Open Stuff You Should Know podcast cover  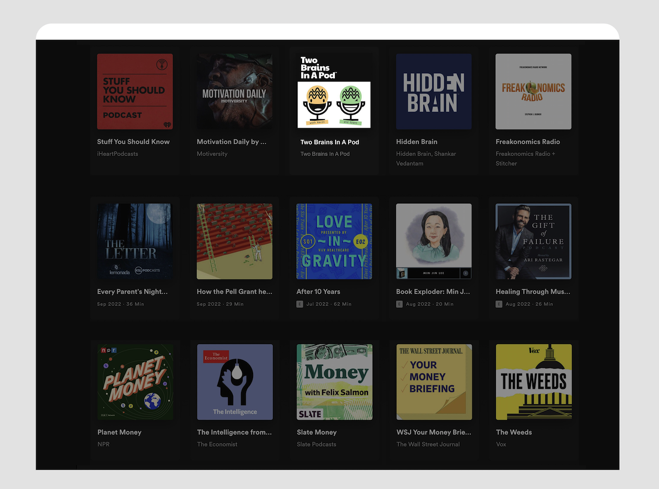[x=134, y=92]
